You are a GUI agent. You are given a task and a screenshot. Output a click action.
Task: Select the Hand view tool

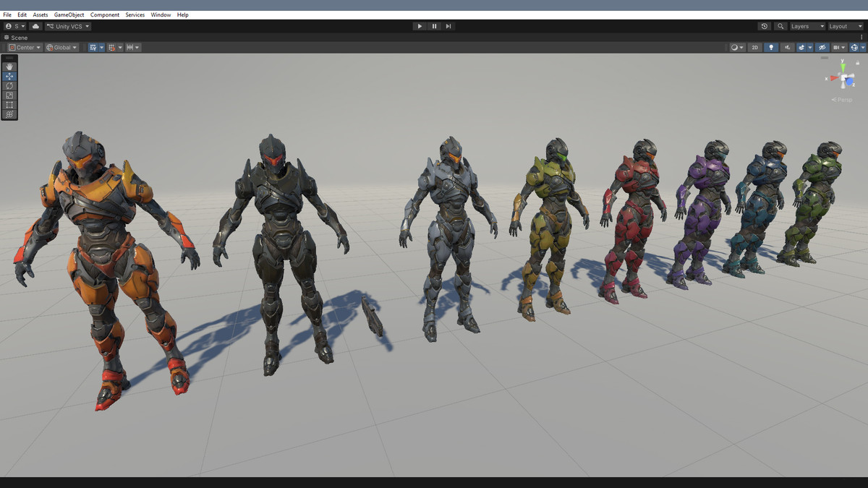[x=9, y=67]
